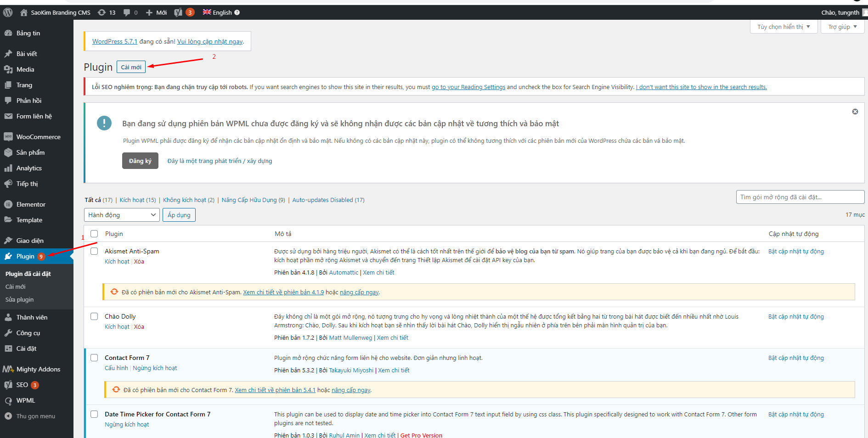Image resolution: width=868 pixels, height=438 pixels.
Task: Expand the Tùy chọn hiển thị panel
Action: tap(783, 27)
